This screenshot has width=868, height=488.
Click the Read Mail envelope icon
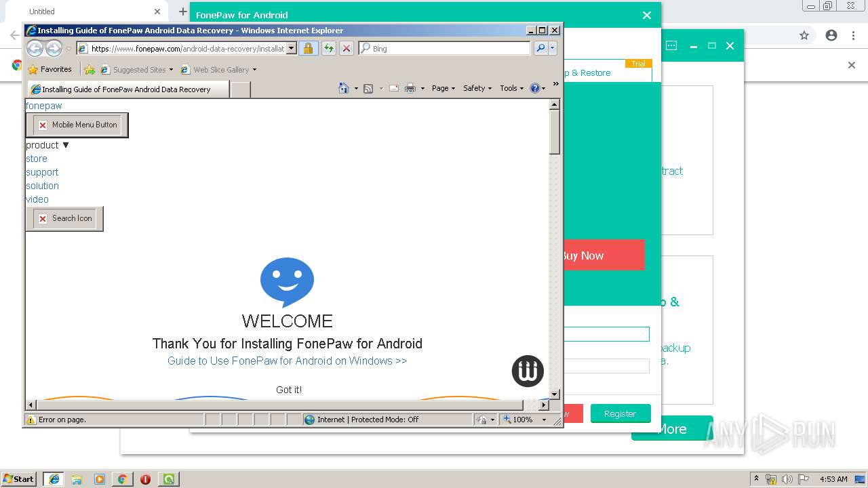coord(394,88)
